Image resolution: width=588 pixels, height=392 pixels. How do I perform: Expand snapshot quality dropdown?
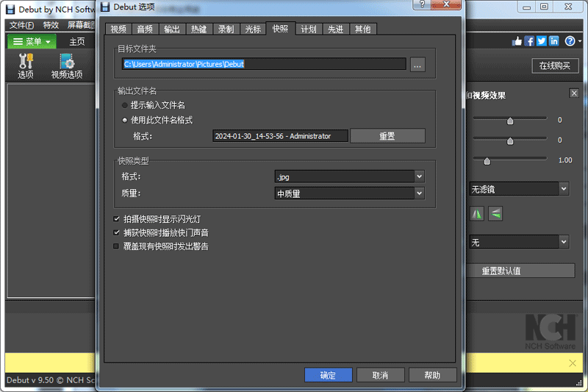click(x=419, y=193)
